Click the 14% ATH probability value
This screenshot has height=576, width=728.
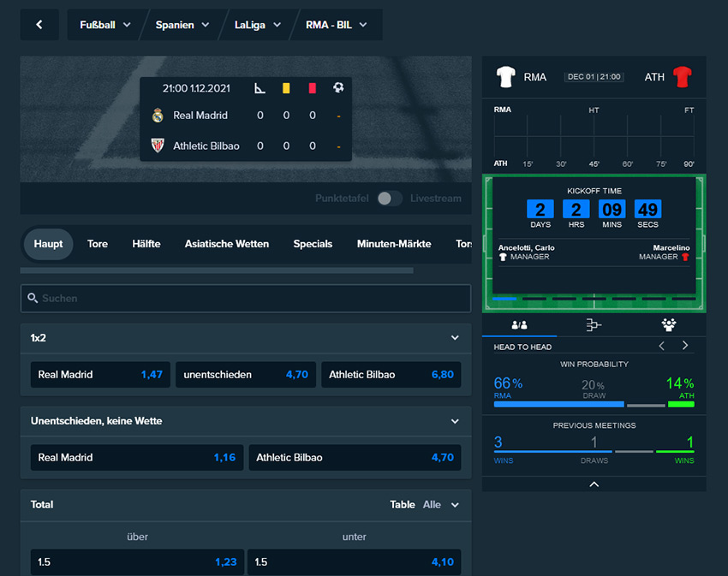[x=680, y=383]
